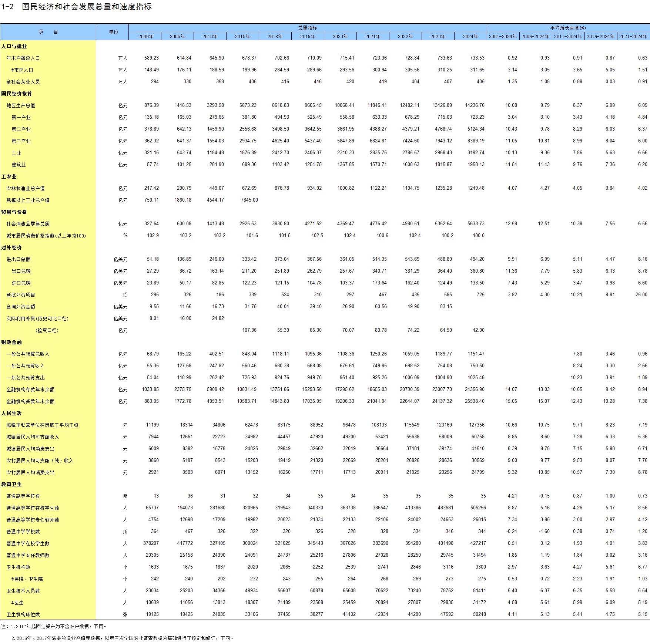Screen dimensions: 650x644
Task: Select the 金融机构存款年末余额 row label
Action: 30,390
